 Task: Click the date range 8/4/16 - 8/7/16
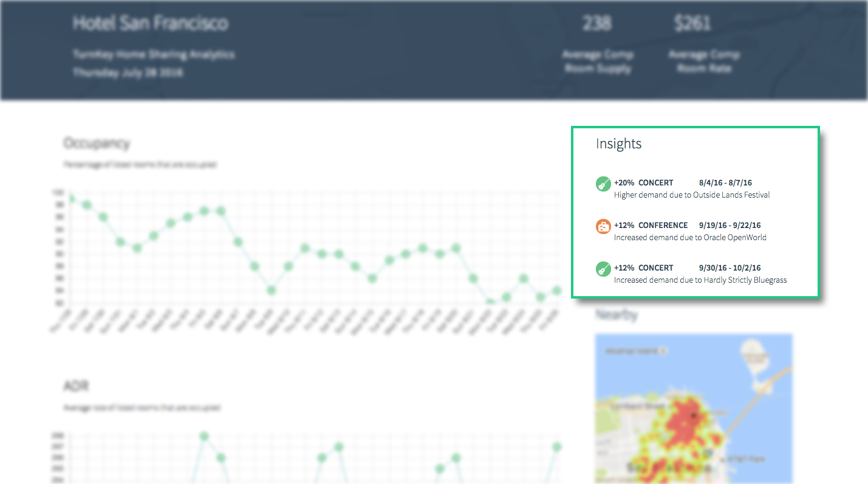point(725,182)
